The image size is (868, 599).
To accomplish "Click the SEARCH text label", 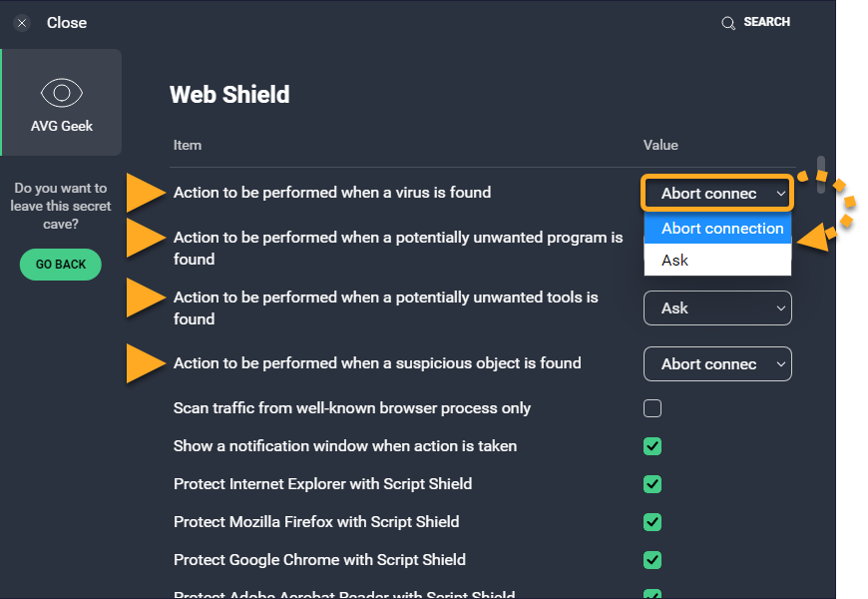I will [766, 22].
